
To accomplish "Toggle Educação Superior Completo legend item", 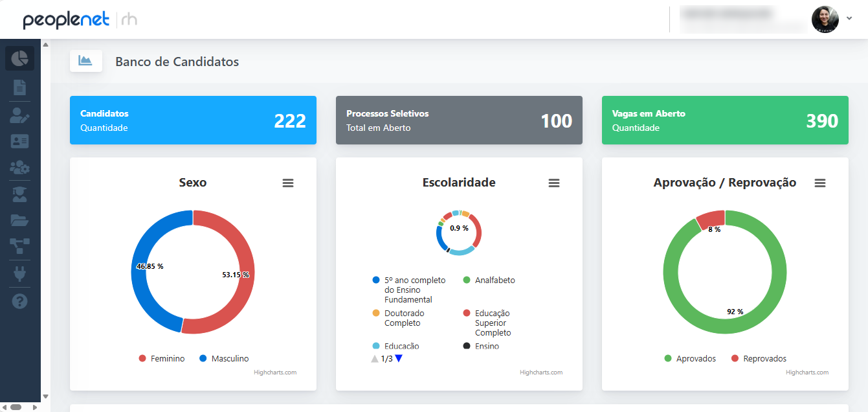I will coord(487,323).
